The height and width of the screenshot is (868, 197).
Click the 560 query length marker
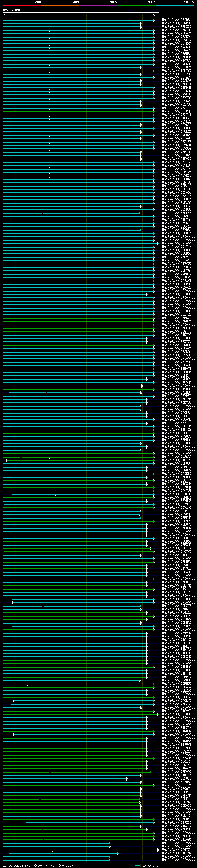click(155, 15)
